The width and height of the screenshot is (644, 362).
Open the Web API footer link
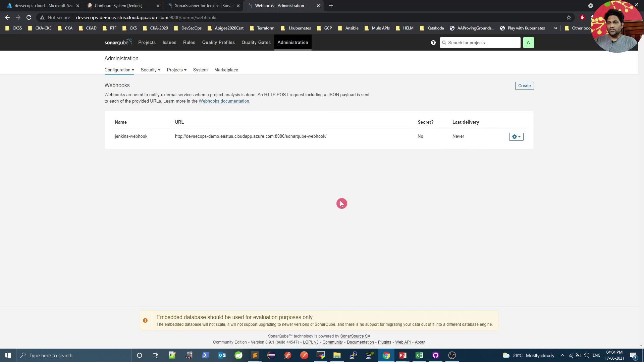[x=402, y=342]
